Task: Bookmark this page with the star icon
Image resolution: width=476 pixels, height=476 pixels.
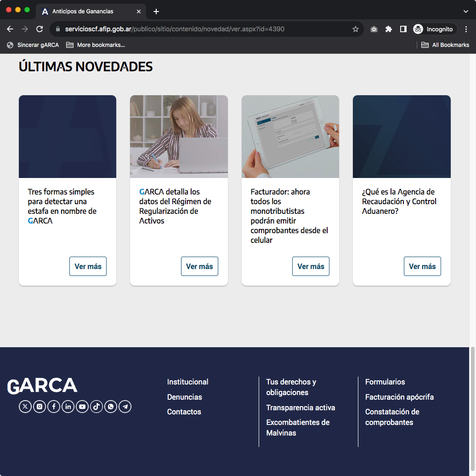Action: [356, 29]
